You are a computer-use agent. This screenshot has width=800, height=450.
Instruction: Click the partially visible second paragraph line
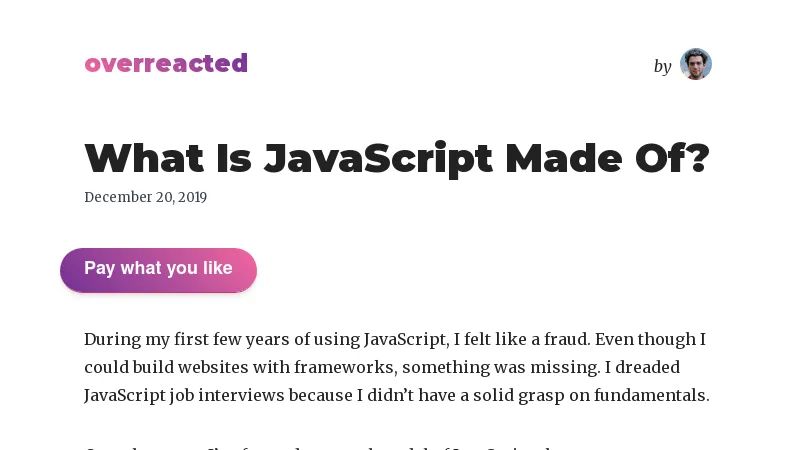click(x=300, y=445)
